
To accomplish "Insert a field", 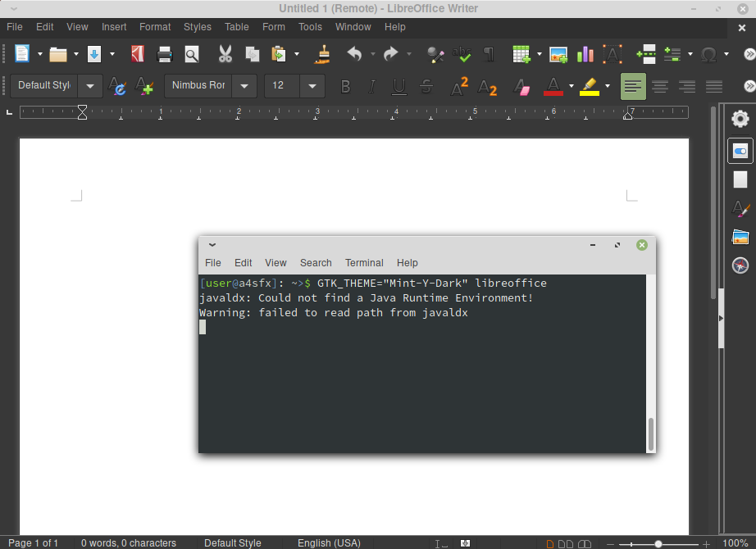I will click(x=672, y=54).
